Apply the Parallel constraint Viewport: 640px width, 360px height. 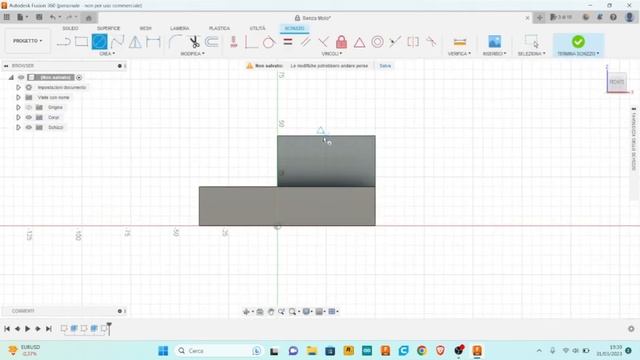point(305,42)
